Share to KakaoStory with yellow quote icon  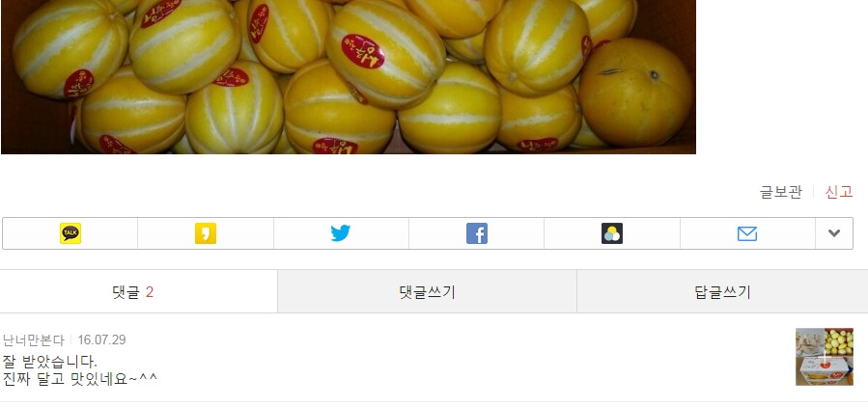tap(206, 233)
